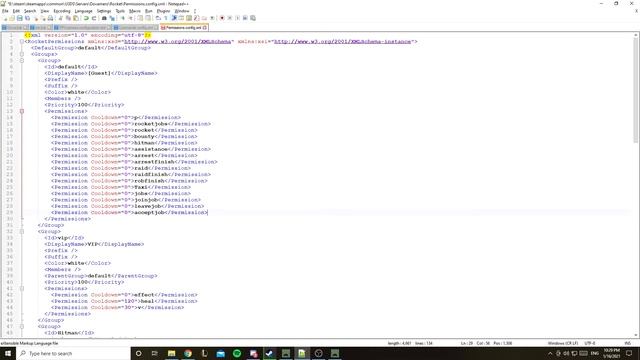The width and height of the screenshot is (640, 360).
Task: Click the editor's vertical scrollbar thumb
Action: coord(636,90)
